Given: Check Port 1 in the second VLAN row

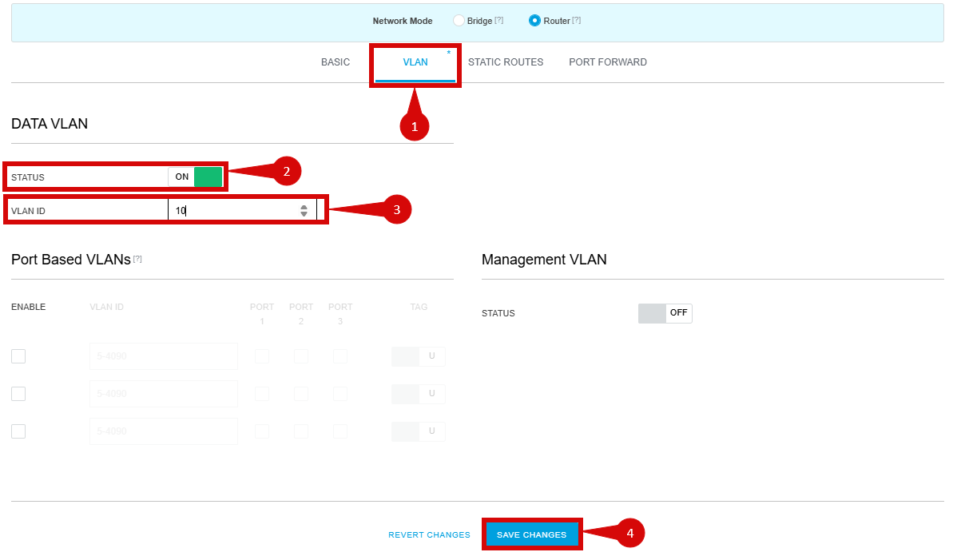Looking at the screenshot, I should tap(262, 394).
